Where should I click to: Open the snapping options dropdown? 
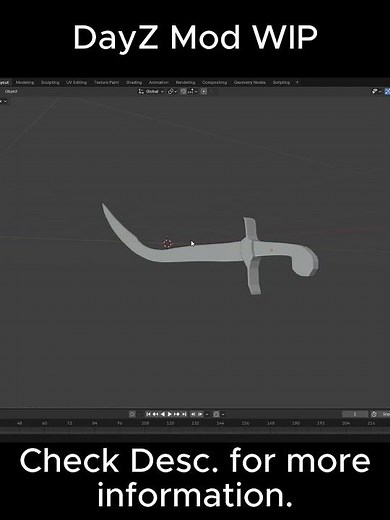(192, 91)
